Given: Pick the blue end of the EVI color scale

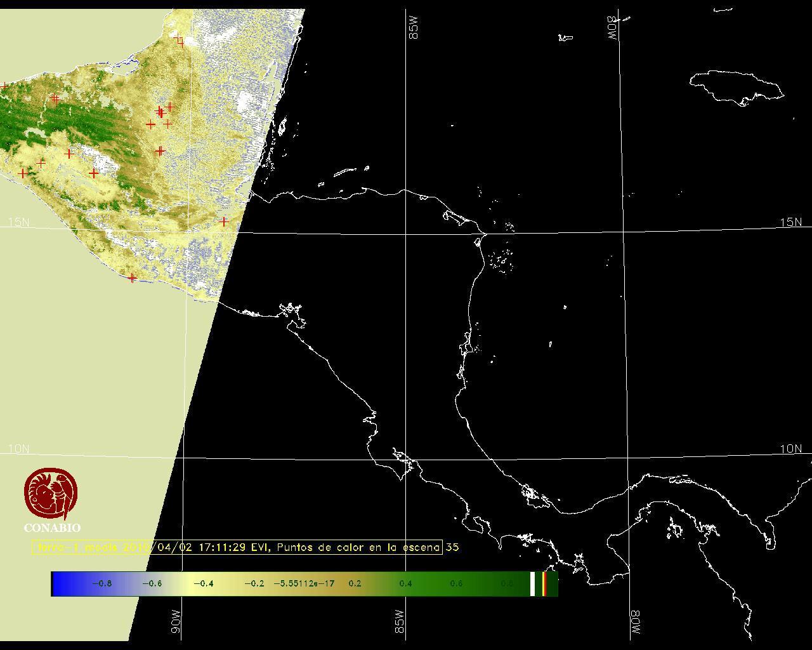Looking at the screenshot, I should [60, 584].
